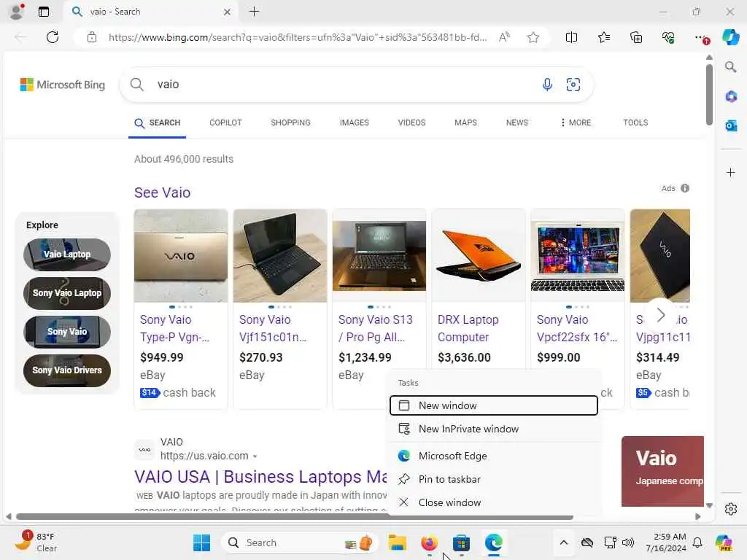This screenshot has width=747, height=560.
Task: Open Outlook sidebar icon
Action: [730, 125]
